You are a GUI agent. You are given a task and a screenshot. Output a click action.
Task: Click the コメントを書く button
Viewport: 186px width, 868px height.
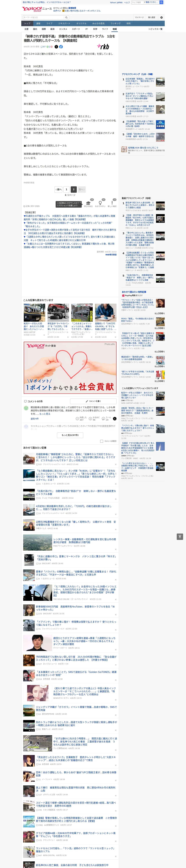coord(93,401)
